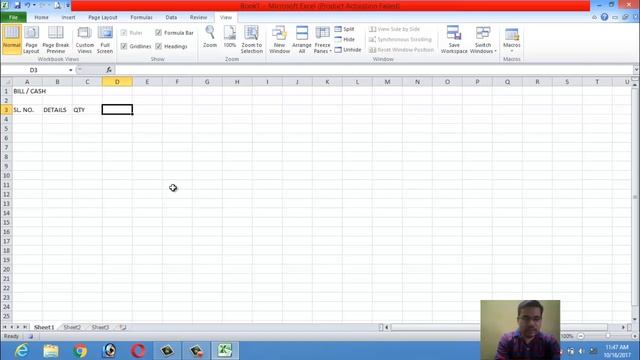This screenshot has width=640, height=360.
Task: Click Reset Window Position
Action: point(401,50)
